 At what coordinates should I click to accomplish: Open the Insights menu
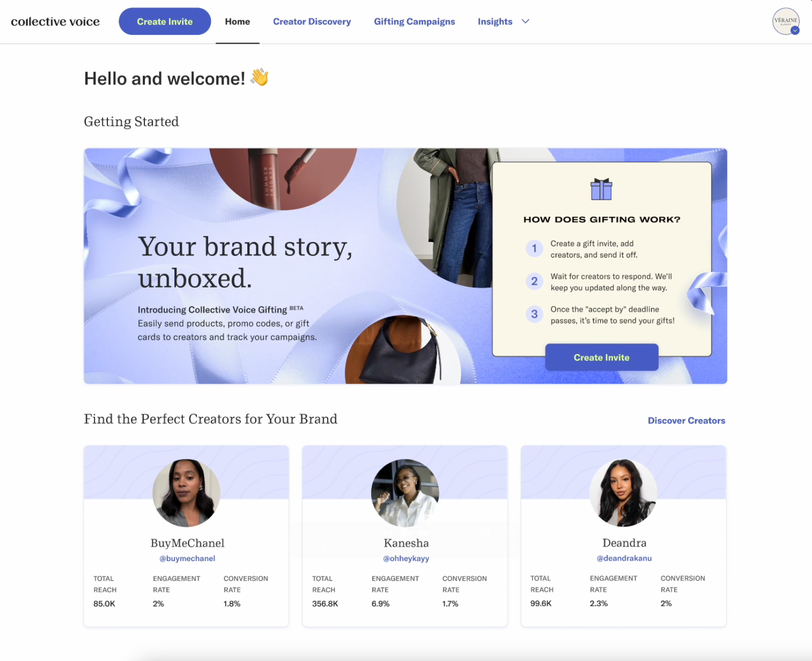click(x=495, y=21)
